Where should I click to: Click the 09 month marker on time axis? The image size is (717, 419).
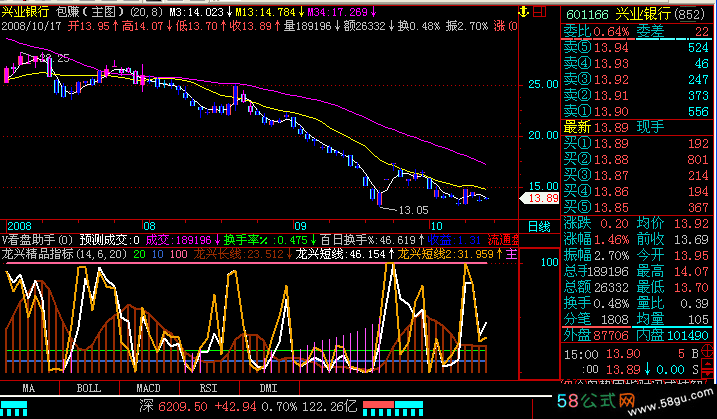[x=300, y=226]
